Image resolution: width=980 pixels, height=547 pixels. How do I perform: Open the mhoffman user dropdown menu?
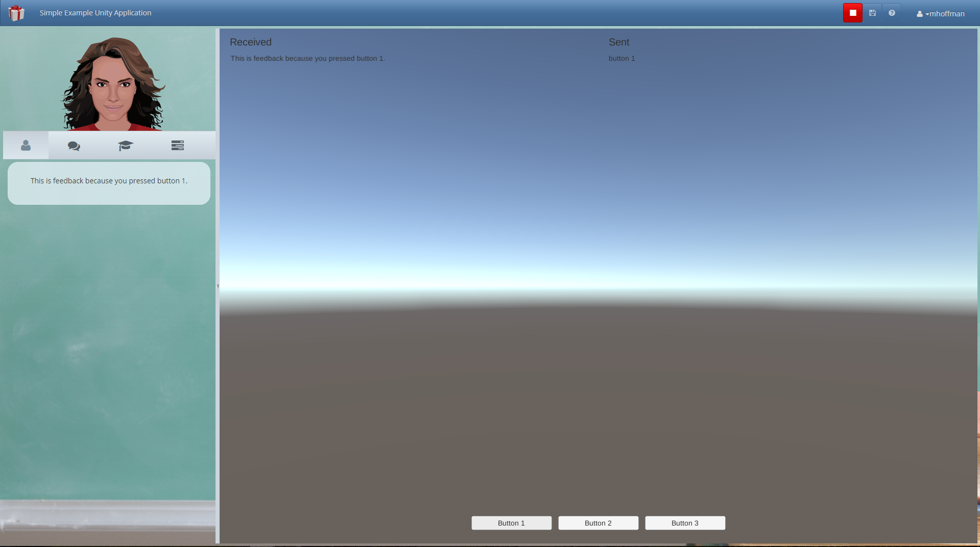tap(941, 14)
